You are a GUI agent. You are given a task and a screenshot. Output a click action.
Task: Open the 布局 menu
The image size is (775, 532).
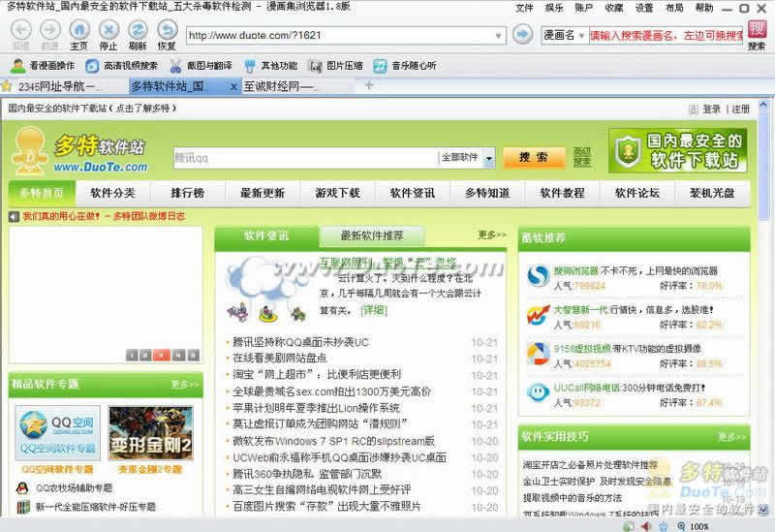[x=674, y=8]
